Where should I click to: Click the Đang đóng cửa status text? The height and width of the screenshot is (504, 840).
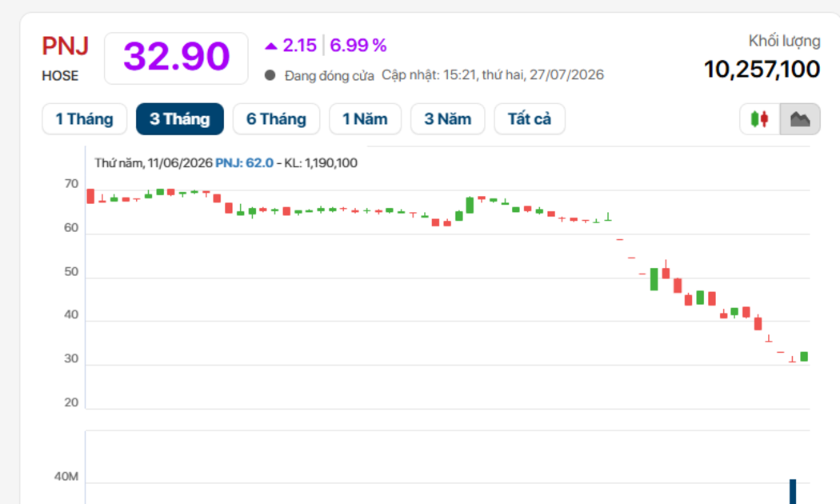[329, 75]
